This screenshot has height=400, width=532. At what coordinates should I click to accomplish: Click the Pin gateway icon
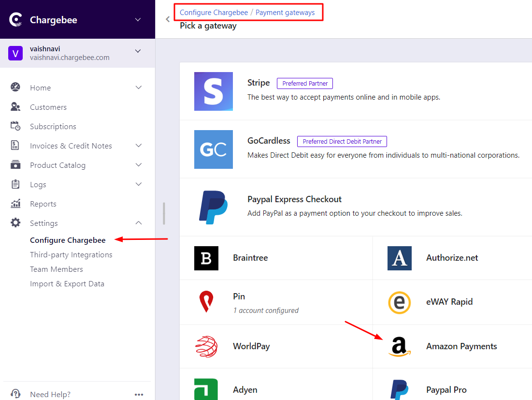206,302
